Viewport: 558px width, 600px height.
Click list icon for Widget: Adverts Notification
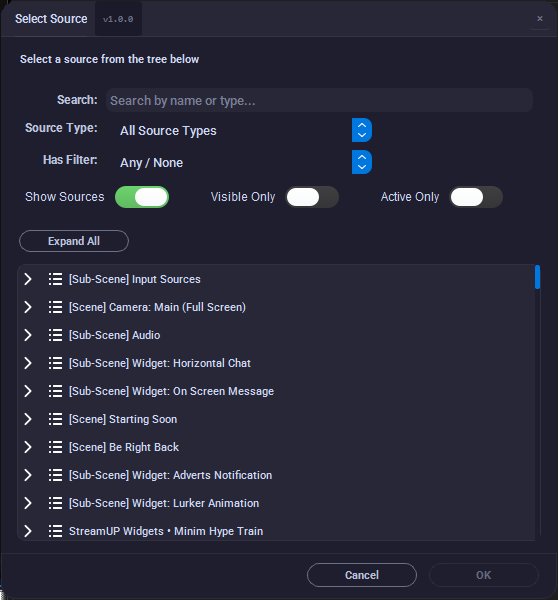pyautogui.click(x=55, y=475)
